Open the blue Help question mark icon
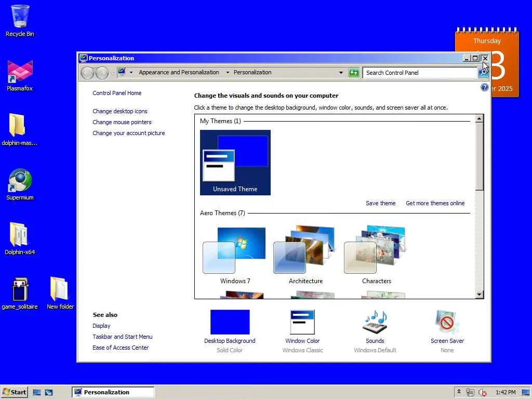 point(485,87)
